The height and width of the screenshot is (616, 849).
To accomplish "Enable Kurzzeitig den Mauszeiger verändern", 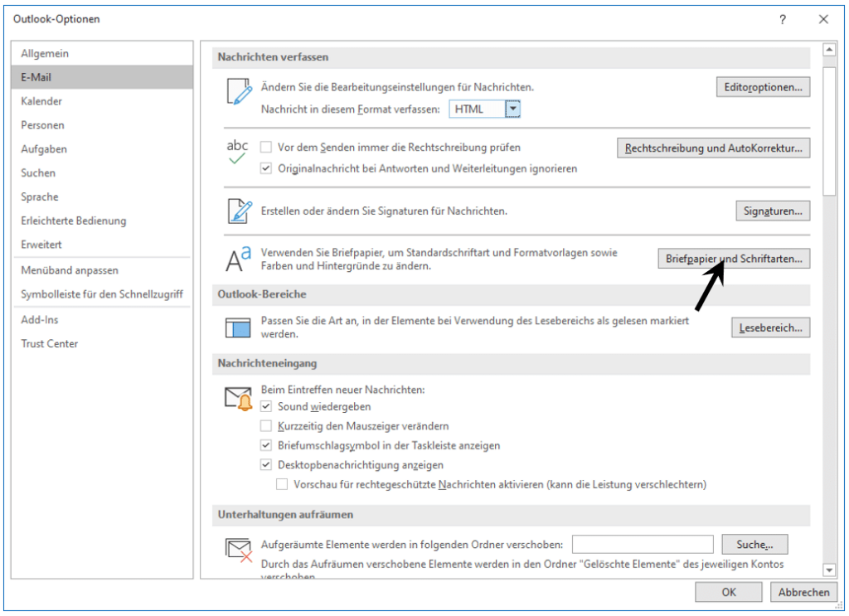I will [x=266, y=425].
